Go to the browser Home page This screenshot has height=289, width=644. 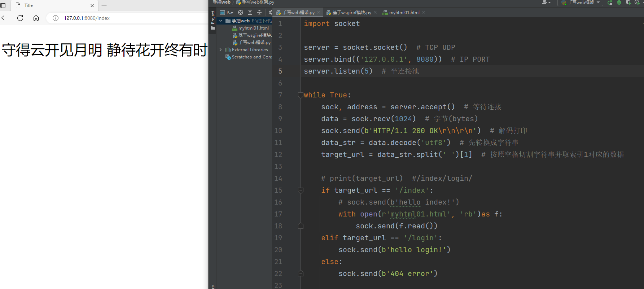[x=36, y=18]
